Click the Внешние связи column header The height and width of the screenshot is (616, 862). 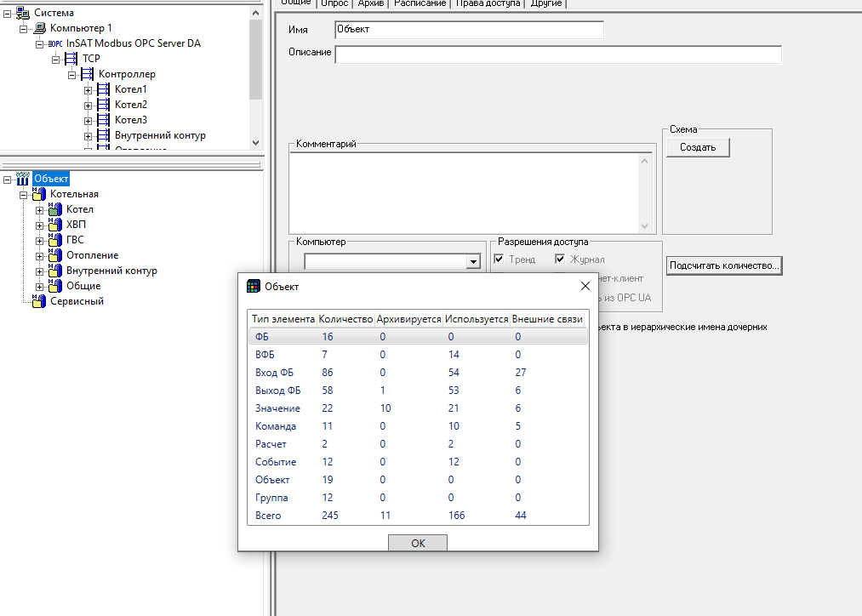pos(547,319)
